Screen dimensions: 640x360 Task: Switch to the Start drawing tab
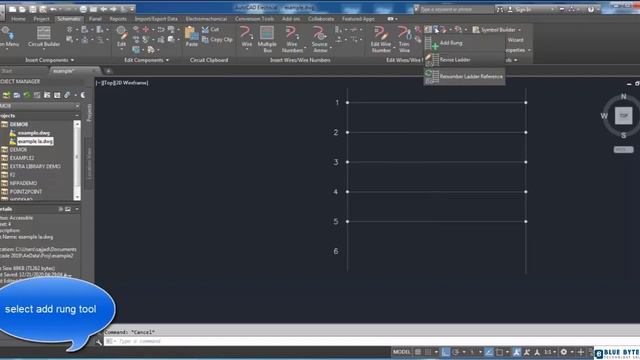pyautogui.click(x=7, y=71)
